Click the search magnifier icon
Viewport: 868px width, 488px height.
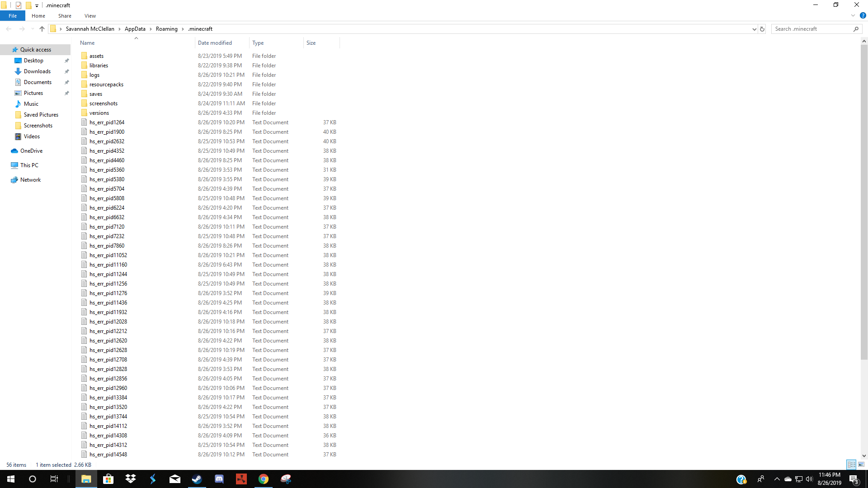(856, 29)
